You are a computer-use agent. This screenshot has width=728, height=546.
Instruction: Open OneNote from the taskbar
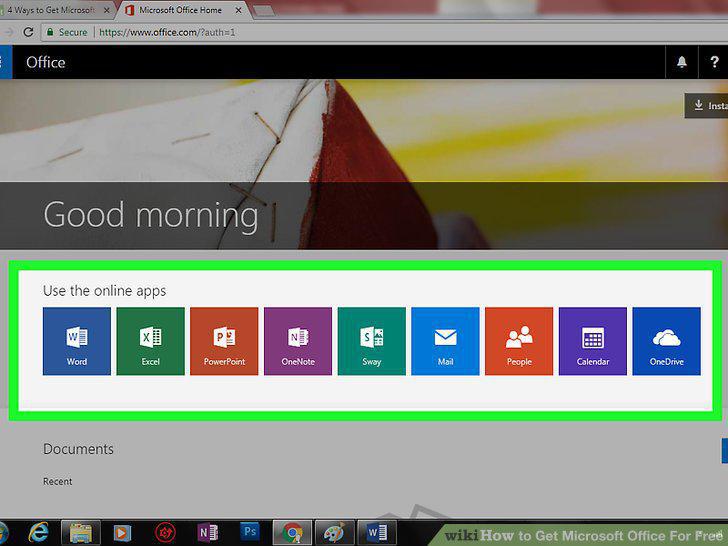coord(207,533)
